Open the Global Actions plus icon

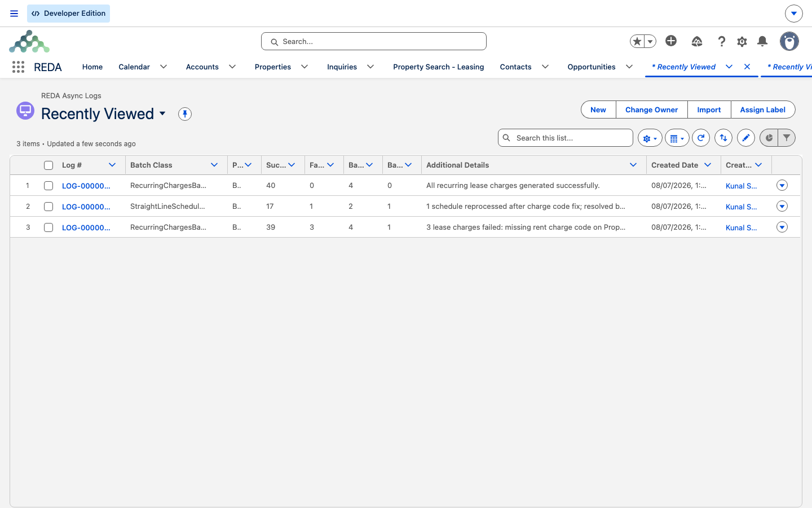671,41
